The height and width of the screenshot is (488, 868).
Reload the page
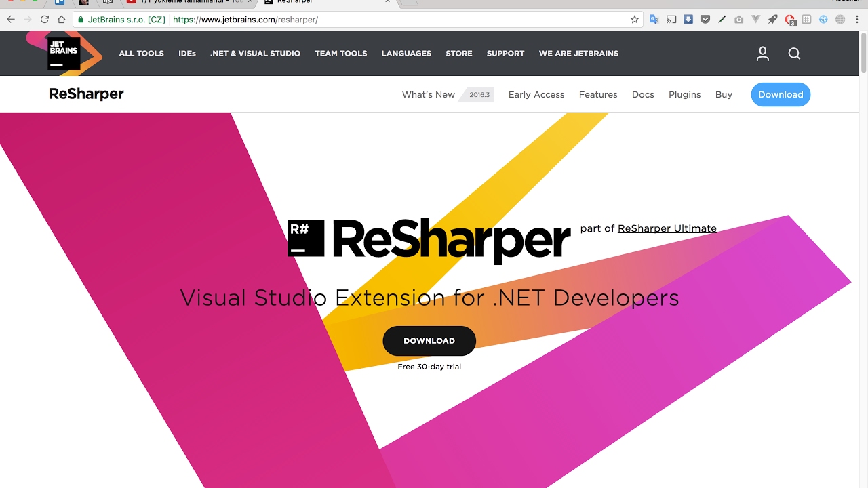click(45, 20)
